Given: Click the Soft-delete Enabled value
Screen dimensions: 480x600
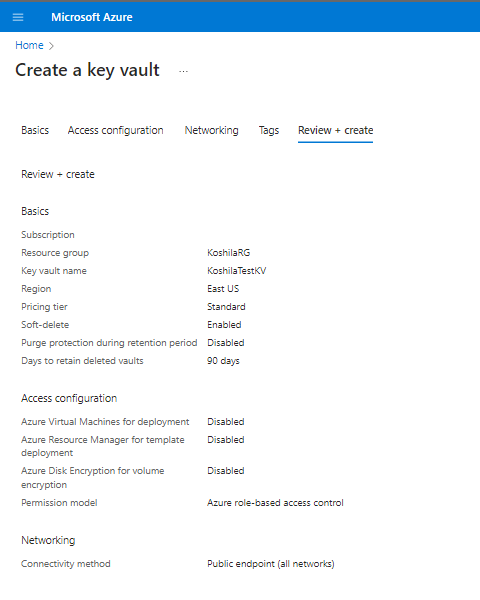Looking at the screenshot, I should coord(224,325).
